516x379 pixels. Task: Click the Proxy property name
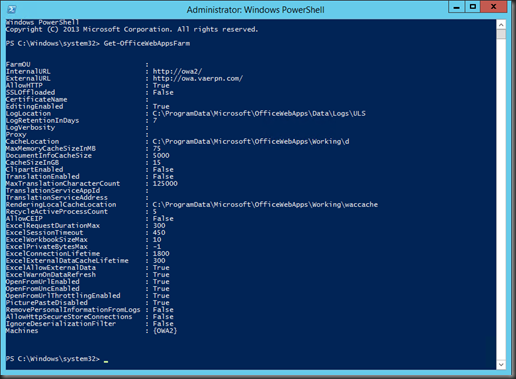(16, 134)
